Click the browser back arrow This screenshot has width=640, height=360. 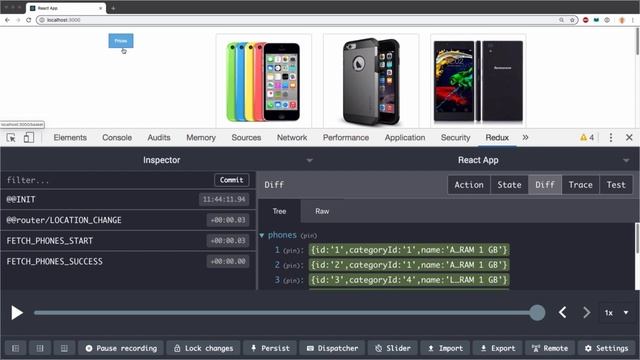tap(7, 20)
